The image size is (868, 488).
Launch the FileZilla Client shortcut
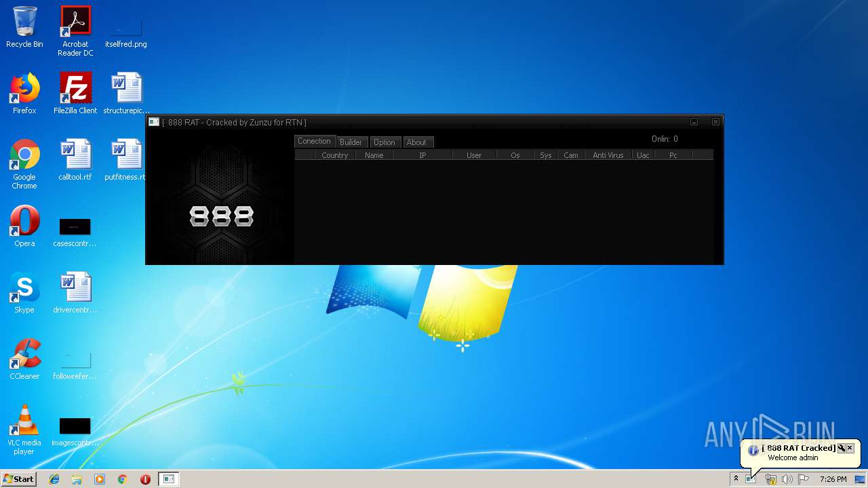coord(75,94)
